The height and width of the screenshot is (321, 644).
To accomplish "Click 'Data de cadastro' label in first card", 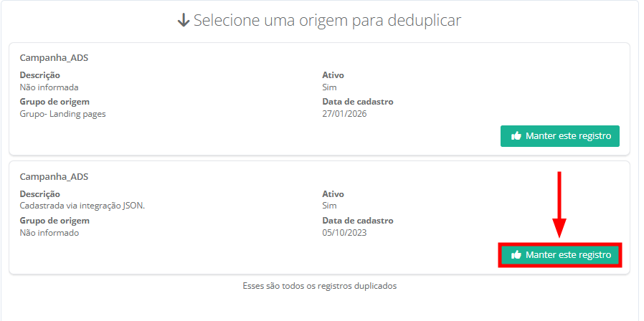I will click(x=358, y=102).
